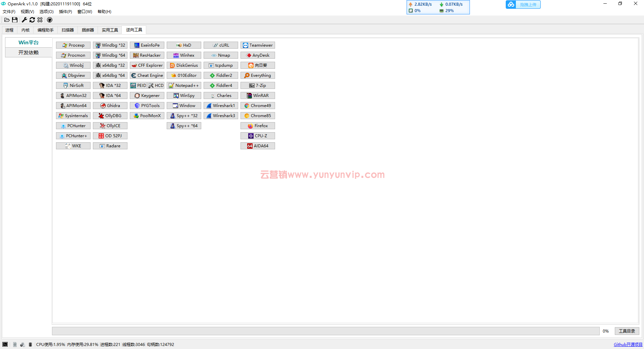The height and width of the screenshot is (349, 644).
Task: Launch PCHunter+
Action: point(73,136)
